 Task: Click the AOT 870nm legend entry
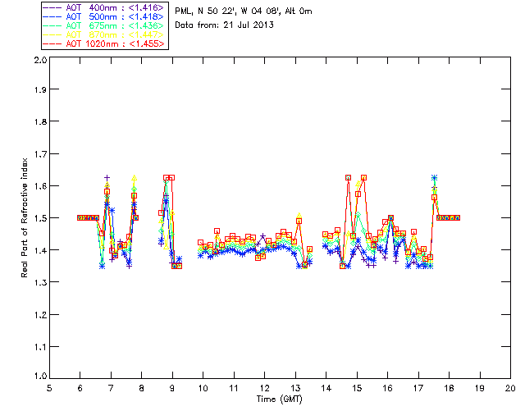coord(104,34)
